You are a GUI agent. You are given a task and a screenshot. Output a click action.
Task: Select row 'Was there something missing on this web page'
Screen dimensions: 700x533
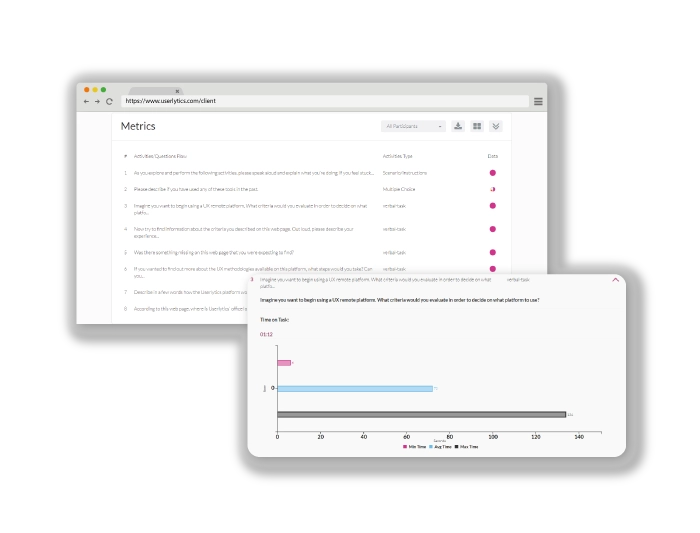(310, 252)
